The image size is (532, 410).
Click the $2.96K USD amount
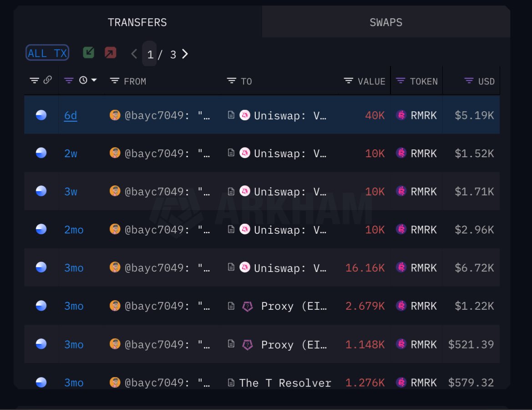474,230
